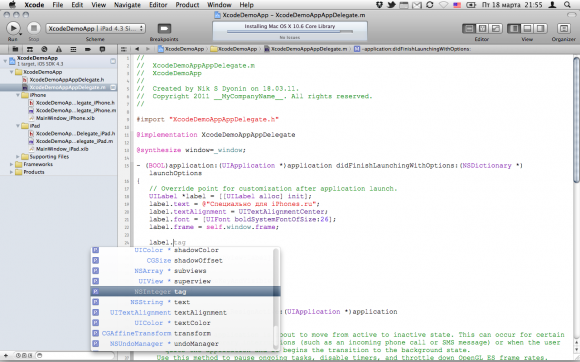Choose textColor completion
Image resolution: width=580 pixels, height=362 pixels.
tap(182, 323)
